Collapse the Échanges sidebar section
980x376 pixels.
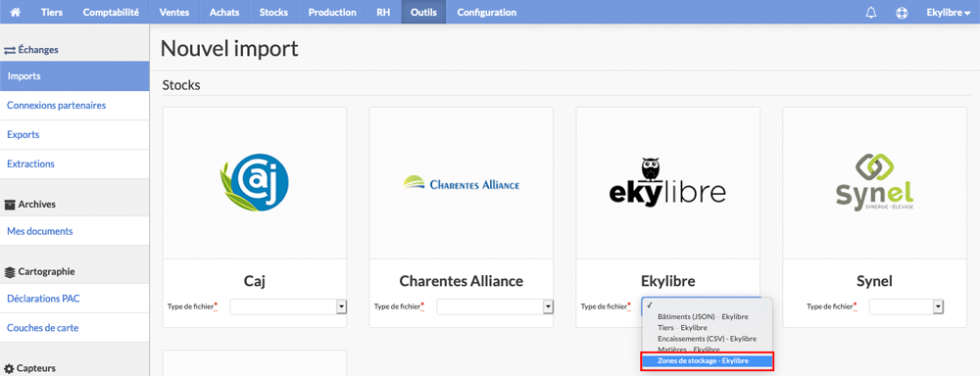pos(31,49)
